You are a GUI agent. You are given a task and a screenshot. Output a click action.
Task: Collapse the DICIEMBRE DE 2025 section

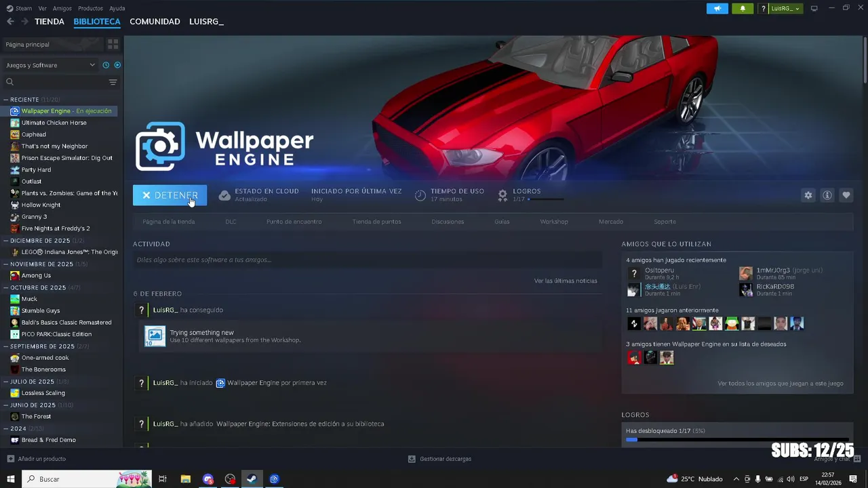point(6,241)
